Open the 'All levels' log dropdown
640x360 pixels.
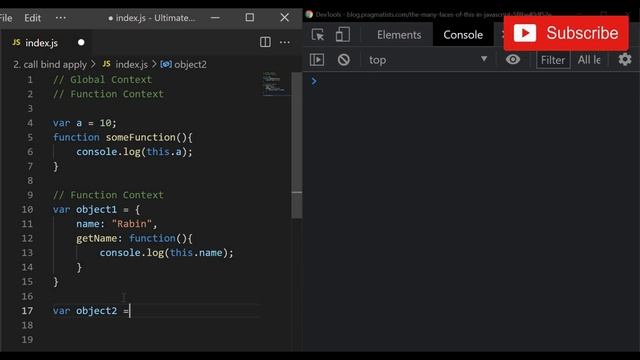coord(589,60)
